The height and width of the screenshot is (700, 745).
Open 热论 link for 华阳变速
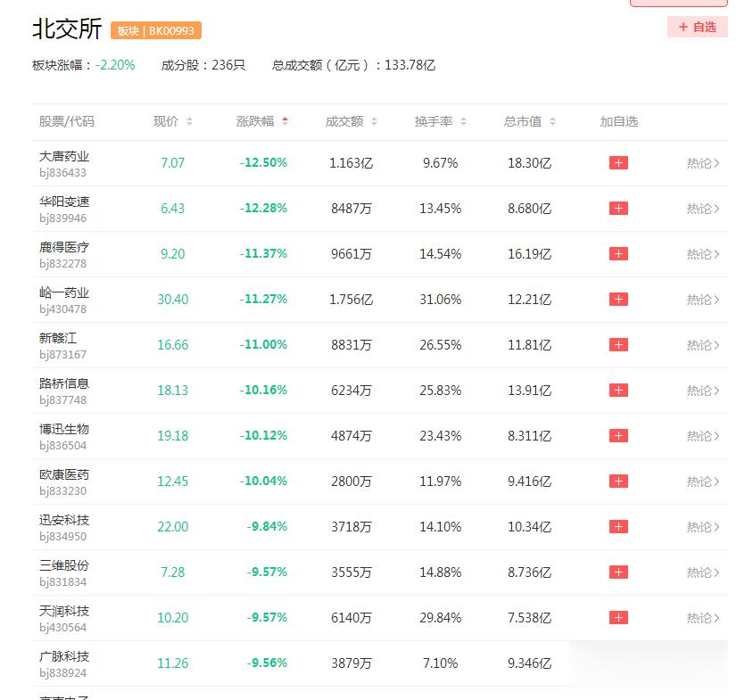click(703, 209)
